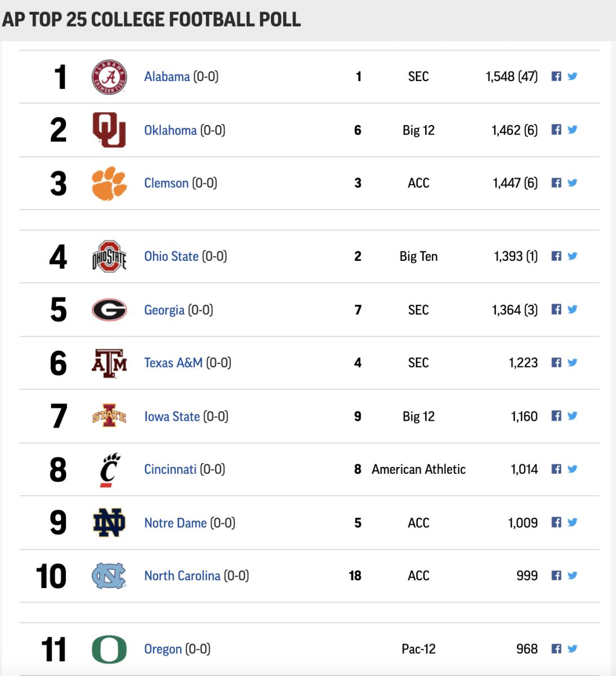
Task: Open the Notre Dame team link
Action: pos(175,523)
